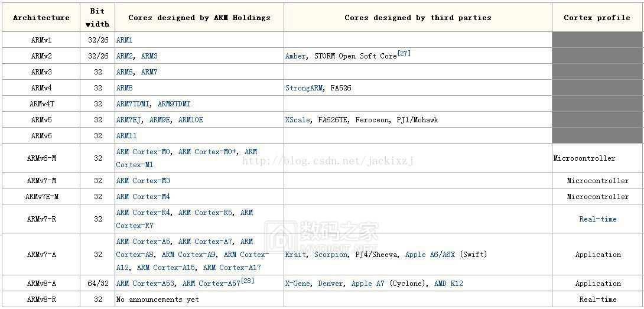Open the ARM Cortex-M0 link
This screenshot has height=309, width=644.
(x=143, y=152)
